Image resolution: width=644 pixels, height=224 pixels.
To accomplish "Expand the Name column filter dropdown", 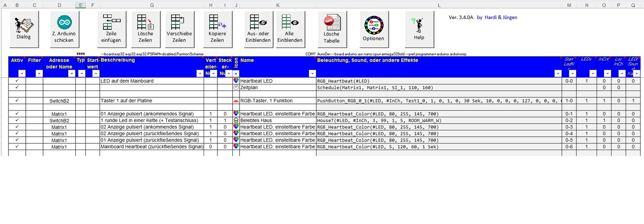I will click(312, 74).
